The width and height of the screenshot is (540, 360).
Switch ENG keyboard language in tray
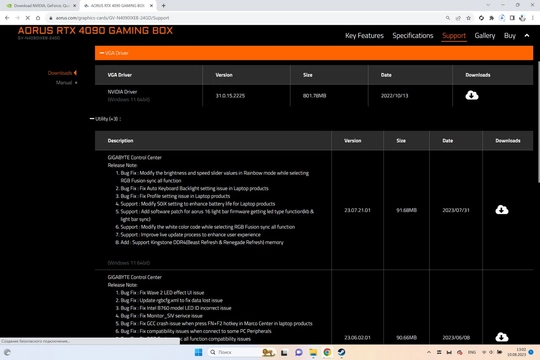pos(471,352)
